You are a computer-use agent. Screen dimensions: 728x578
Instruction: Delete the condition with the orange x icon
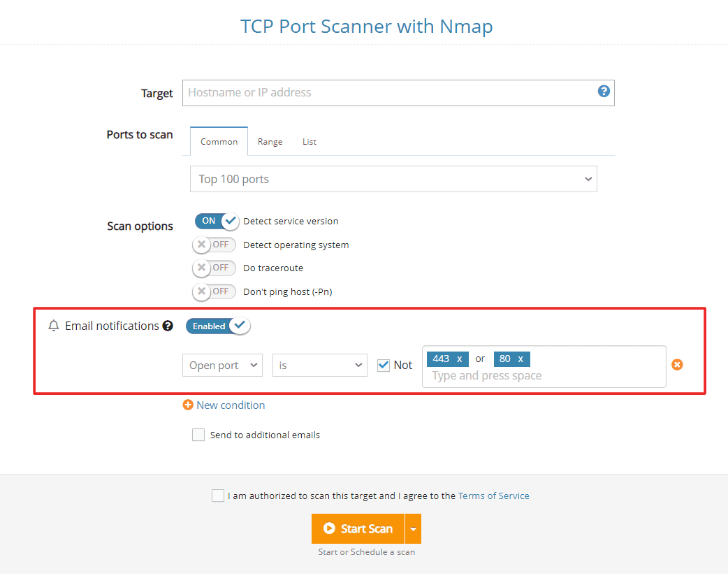point(677,364)
